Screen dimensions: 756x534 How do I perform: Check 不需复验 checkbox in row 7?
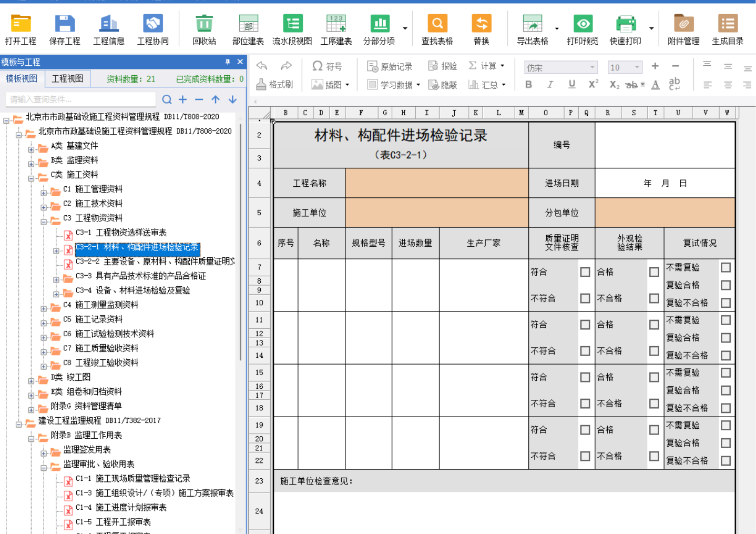pyautogui.click(x=726, y=267)
